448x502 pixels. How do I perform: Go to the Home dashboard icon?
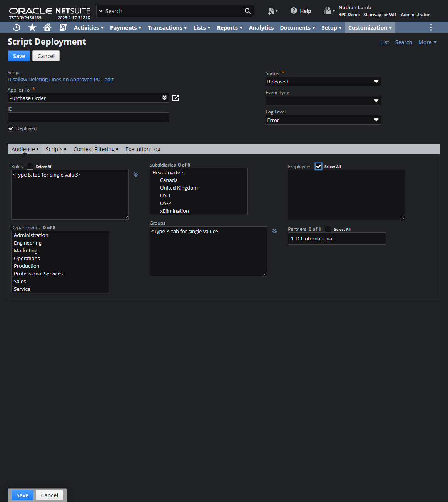(x=47, y=27)
